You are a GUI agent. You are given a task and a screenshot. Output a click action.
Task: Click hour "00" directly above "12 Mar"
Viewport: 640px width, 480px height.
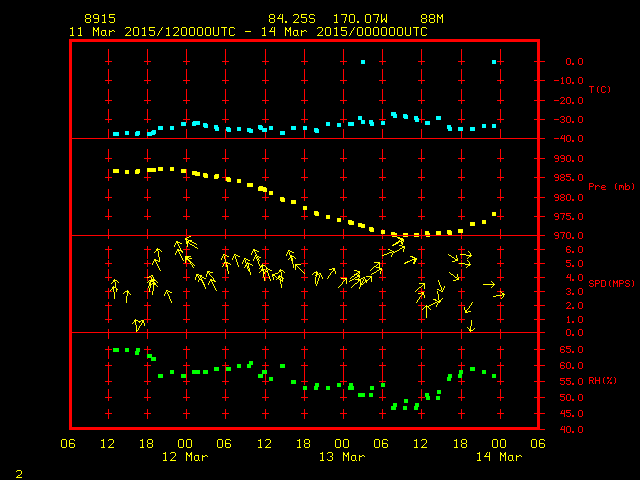pos(185,444)
